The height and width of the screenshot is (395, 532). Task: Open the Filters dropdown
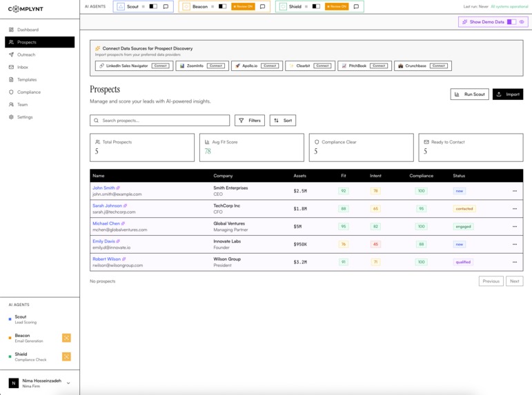250,121
